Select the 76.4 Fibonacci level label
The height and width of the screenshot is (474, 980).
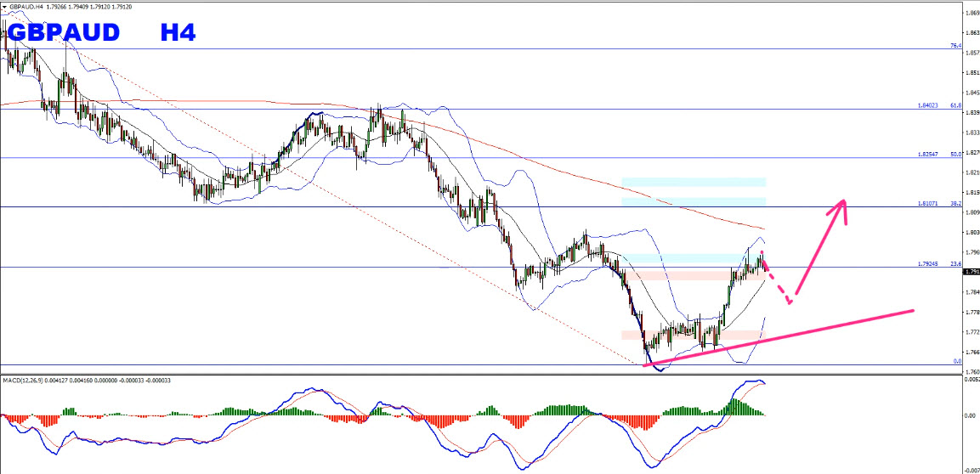coord(955,46)
